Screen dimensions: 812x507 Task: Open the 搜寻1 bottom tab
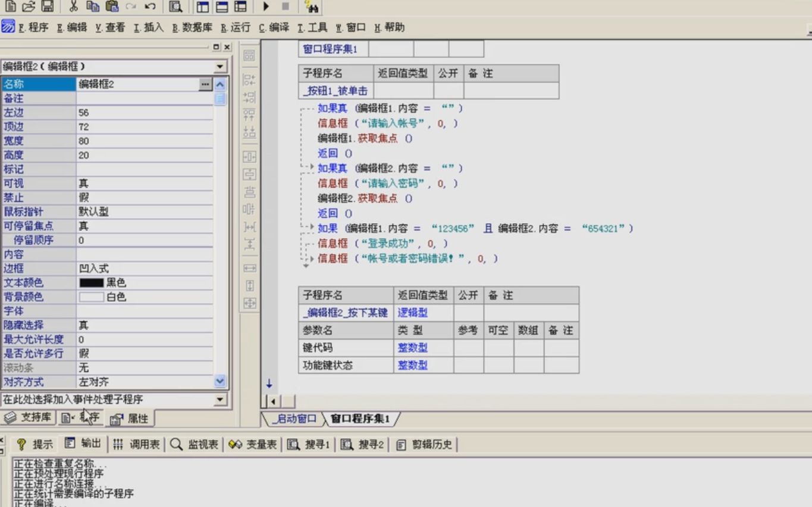[309, 444]
